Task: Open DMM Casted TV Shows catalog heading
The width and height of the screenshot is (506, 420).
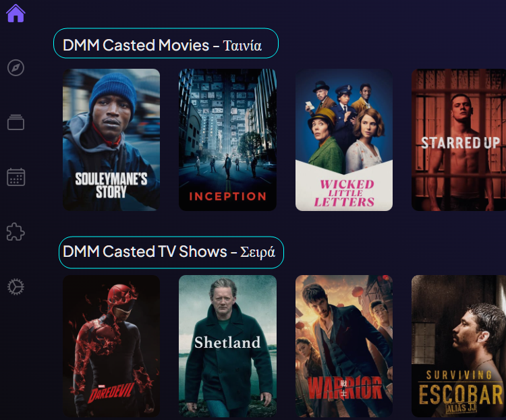Action: pyautogui.click(x=171, y=252)
